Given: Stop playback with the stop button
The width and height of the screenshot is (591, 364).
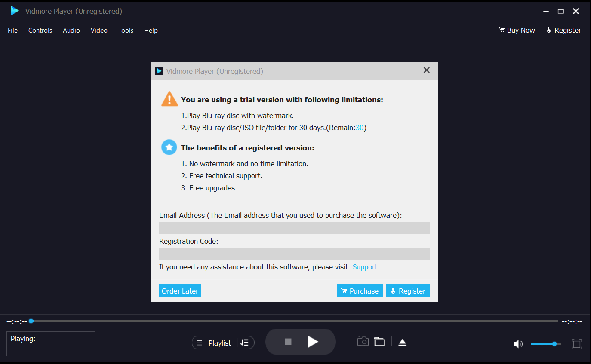Looking at the screenshot, I should pyautogui.click(x=288, y=342).
